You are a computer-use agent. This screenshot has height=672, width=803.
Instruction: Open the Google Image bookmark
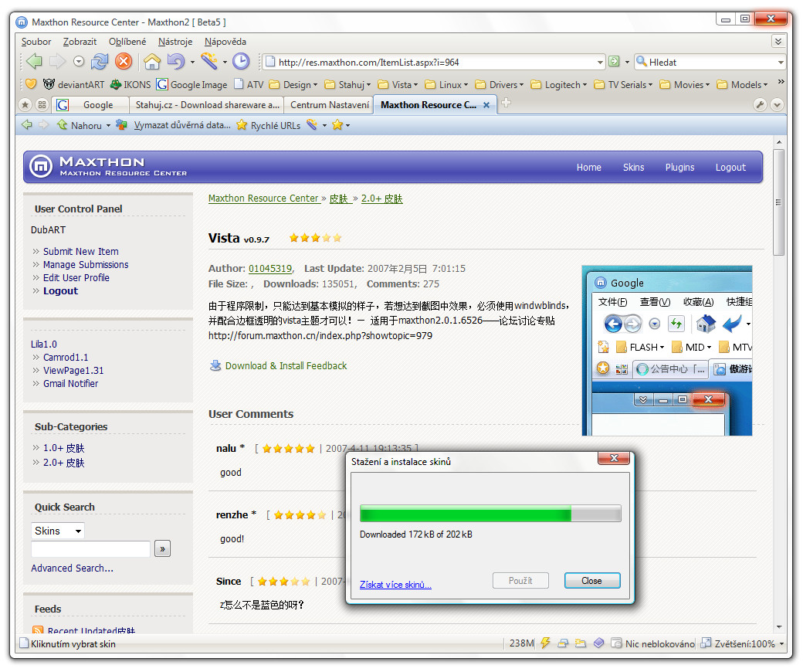[192, 84]
